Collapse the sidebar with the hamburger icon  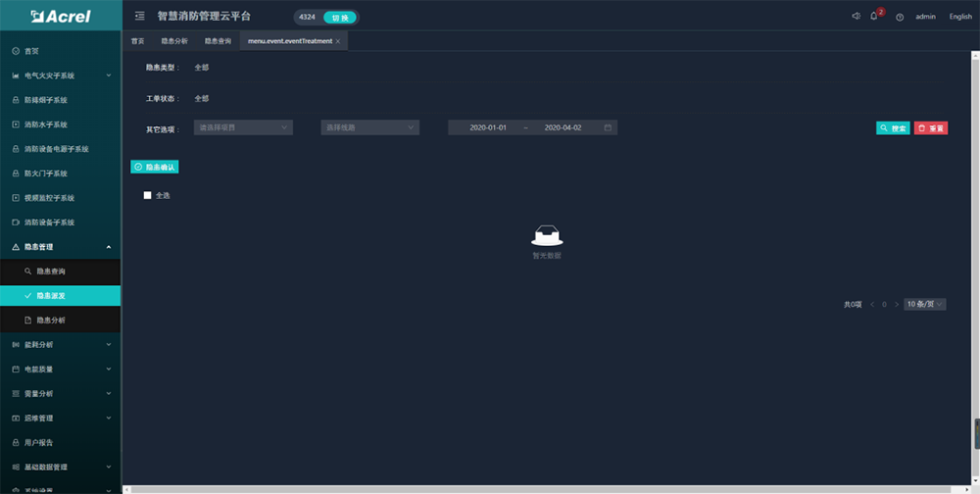point(139,16)
